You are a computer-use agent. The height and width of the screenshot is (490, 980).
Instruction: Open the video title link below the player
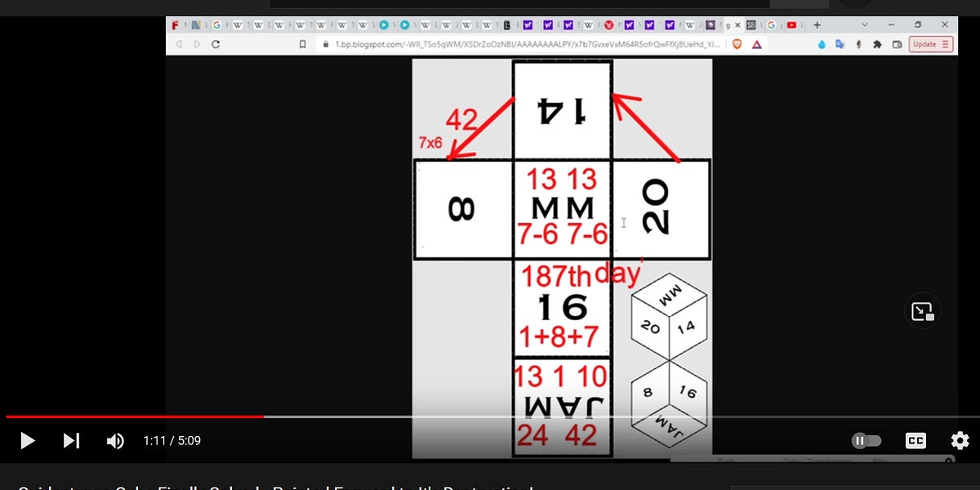[x=269, y=487]
